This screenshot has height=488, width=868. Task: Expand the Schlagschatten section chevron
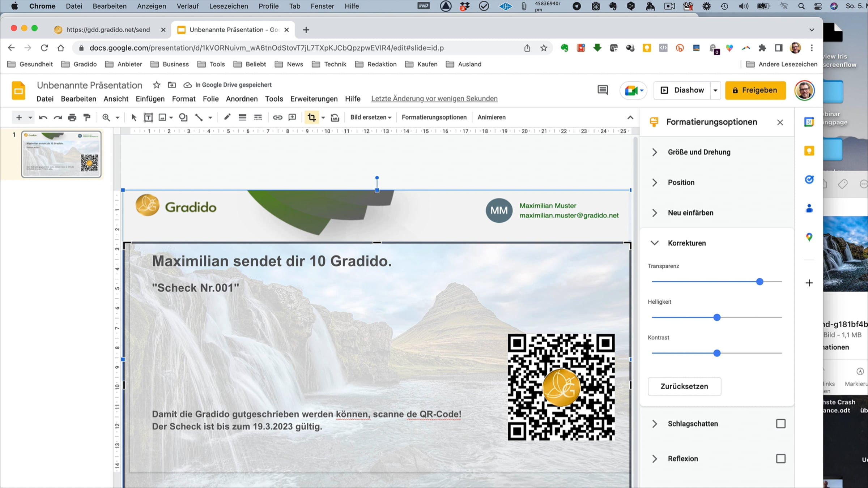coord(654,424)
